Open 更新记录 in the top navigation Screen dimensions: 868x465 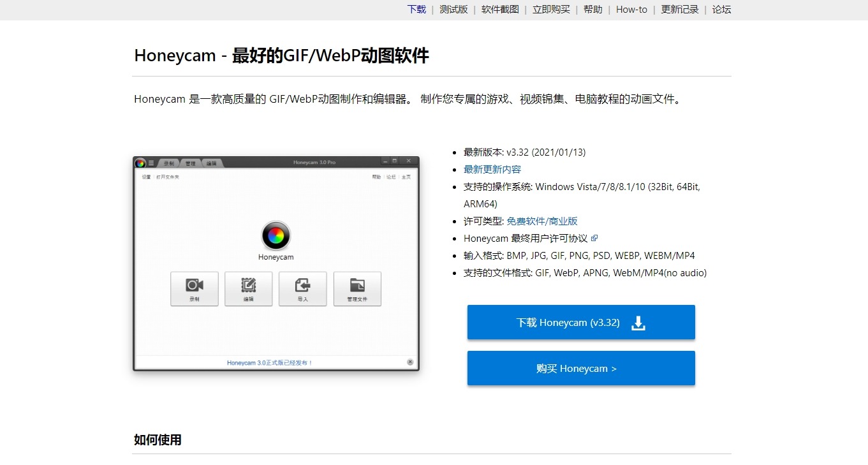(680, 10)
